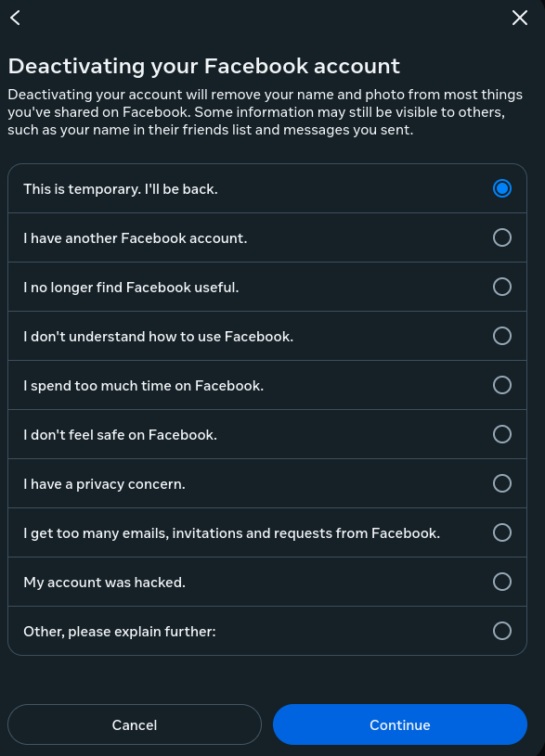Choose the 'My account was hacked.' radio button
Image resolution: width=545 pixels, height=756 pixels.
(502, 582)
